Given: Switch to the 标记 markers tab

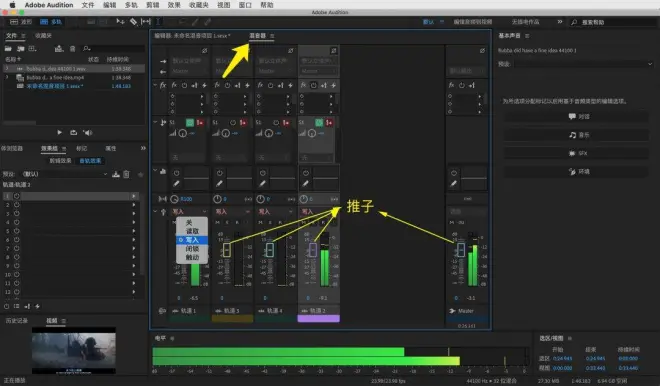Looking at the screenshot, I should (82, 148).
